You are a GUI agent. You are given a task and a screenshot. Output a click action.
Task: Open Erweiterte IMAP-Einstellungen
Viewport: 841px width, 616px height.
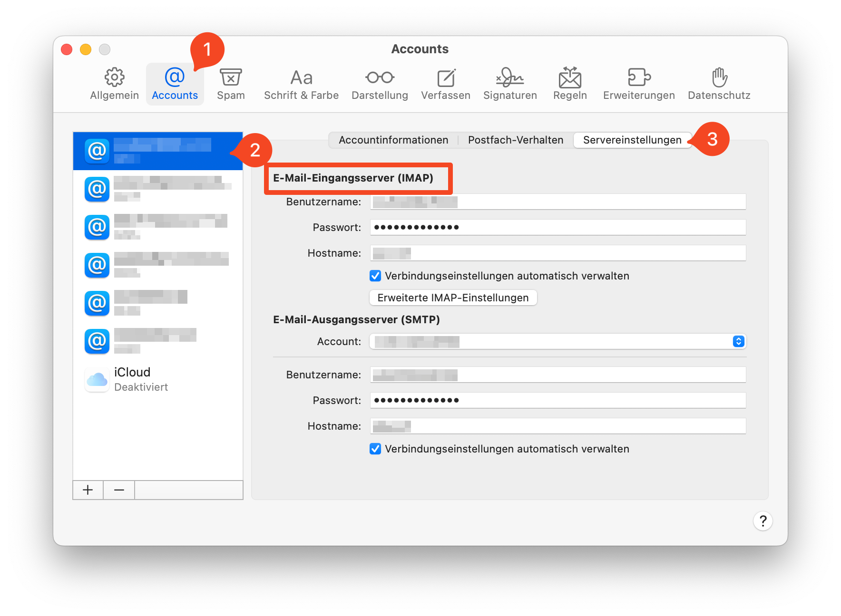coord(453,298)
